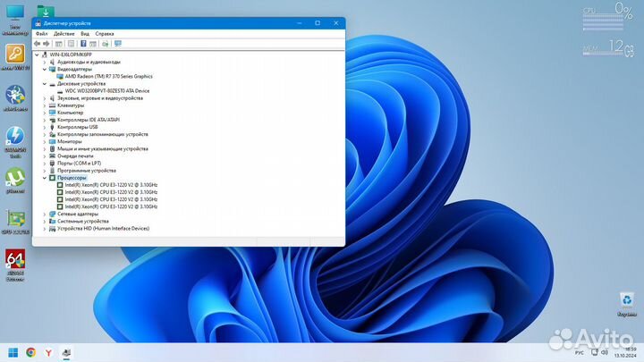Screen dimensions: 644x362
Task: Open the circuit-board picture desktop icon
Action: point(15,223)
